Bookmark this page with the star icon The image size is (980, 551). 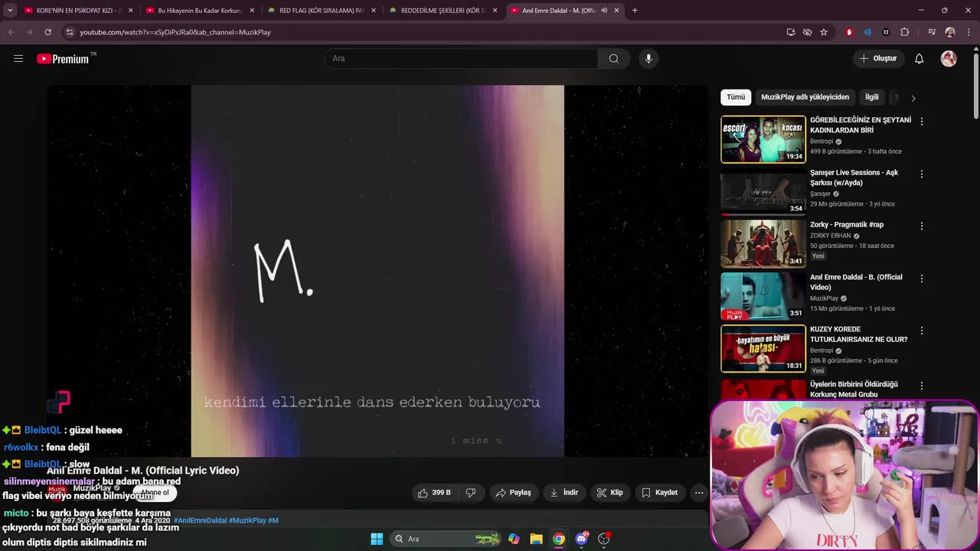coord(824,32)
